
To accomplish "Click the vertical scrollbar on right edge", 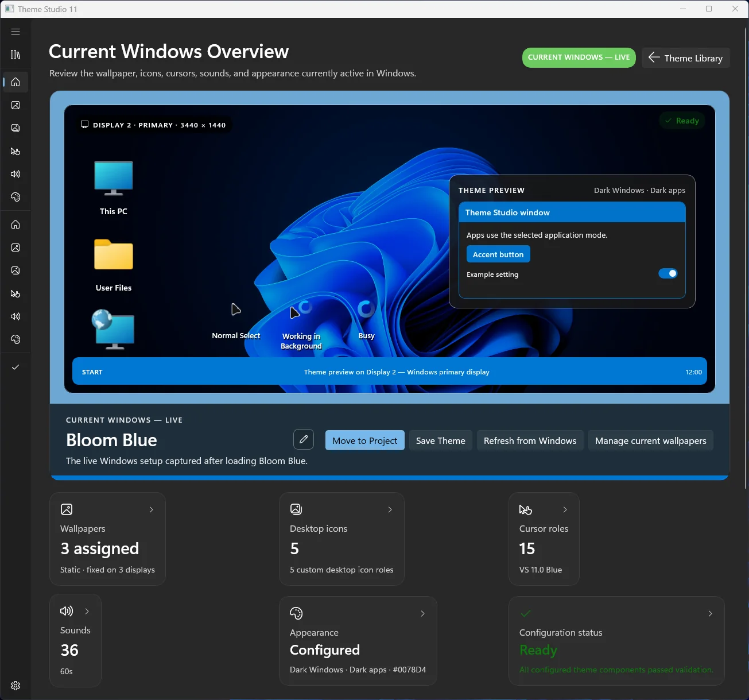I will pos(746,258).
